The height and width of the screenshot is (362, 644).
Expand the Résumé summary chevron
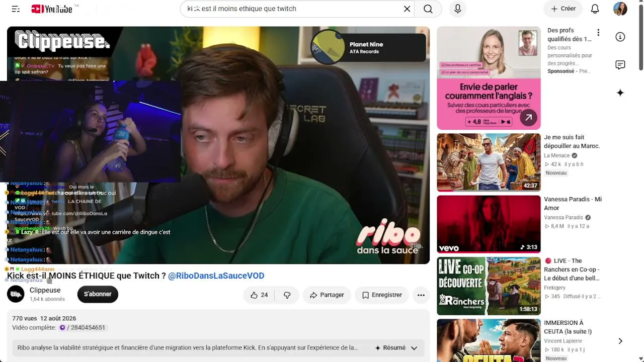click(414, 348)
